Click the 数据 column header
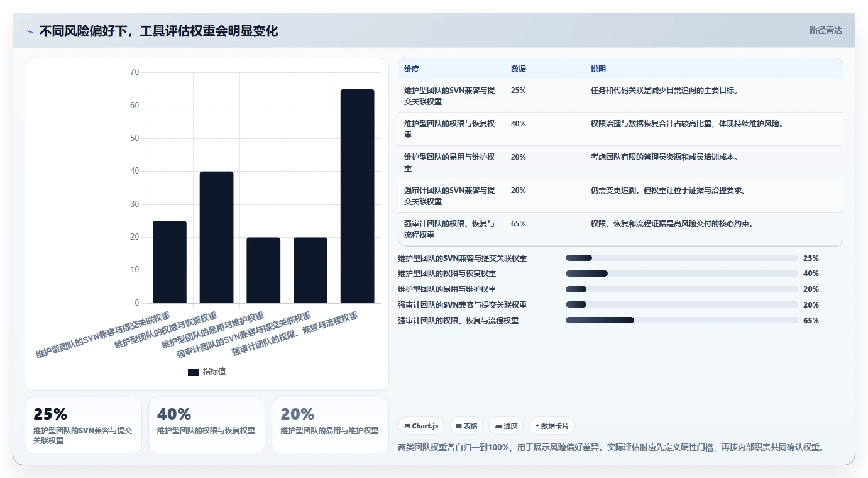 [x=519, y=69]
